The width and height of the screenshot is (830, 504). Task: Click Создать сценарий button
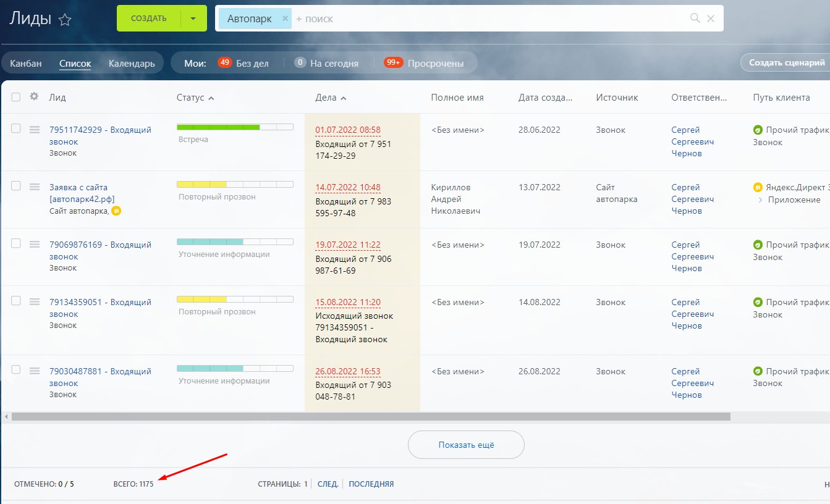point(786,62)
